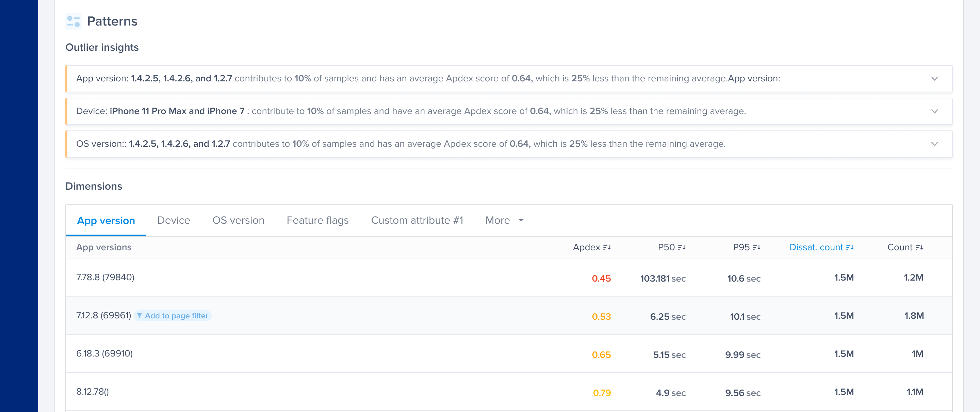Sort table by P50 icon

click(x=682, y=248)
